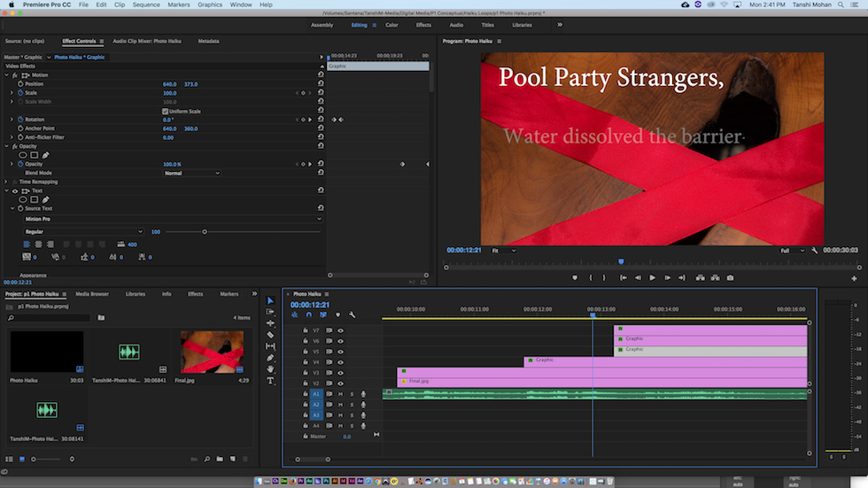The width and height of the screenshot is (868, 488).
Task: Open Sequence menu
Action: pyautogui.click(x=146, y=4)
